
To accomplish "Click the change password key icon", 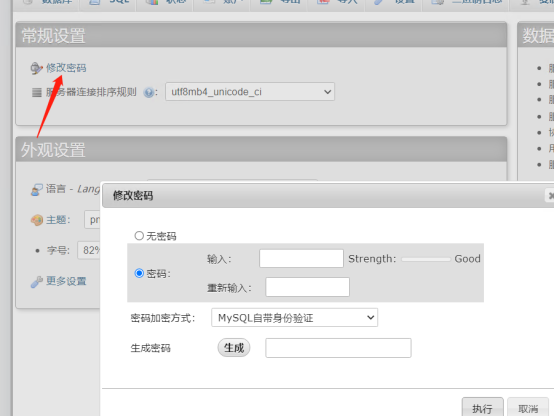I will click(x=36, y=68).
